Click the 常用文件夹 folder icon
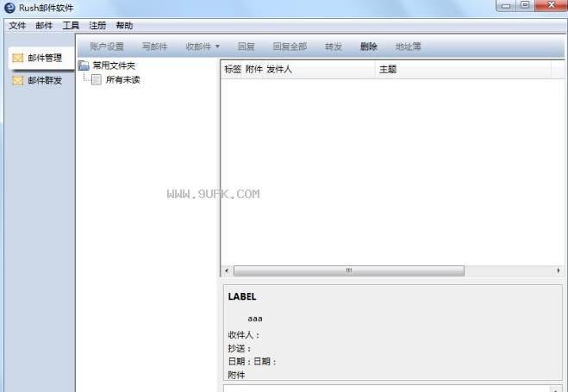Screen dimensions: 568x392 point(84,65)
